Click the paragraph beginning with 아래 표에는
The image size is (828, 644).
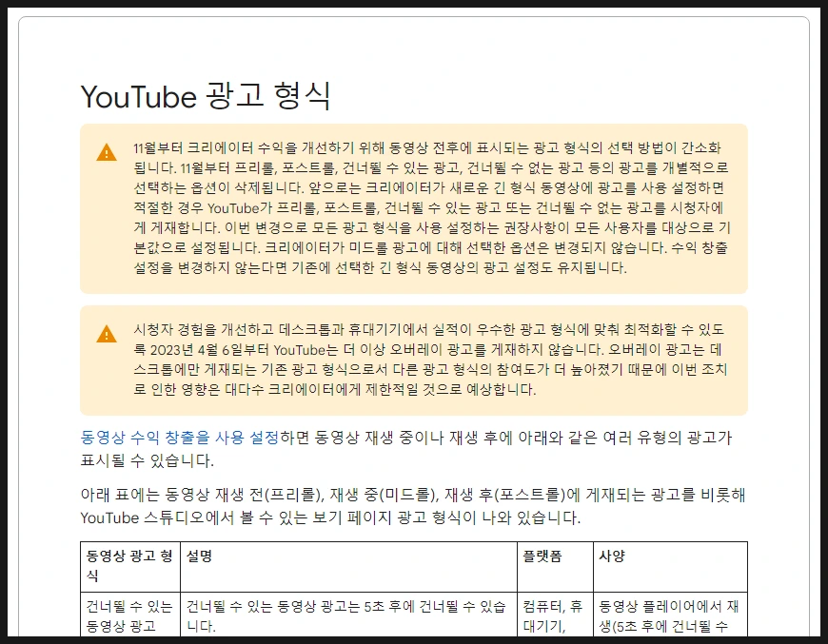[x=409, y=506]
